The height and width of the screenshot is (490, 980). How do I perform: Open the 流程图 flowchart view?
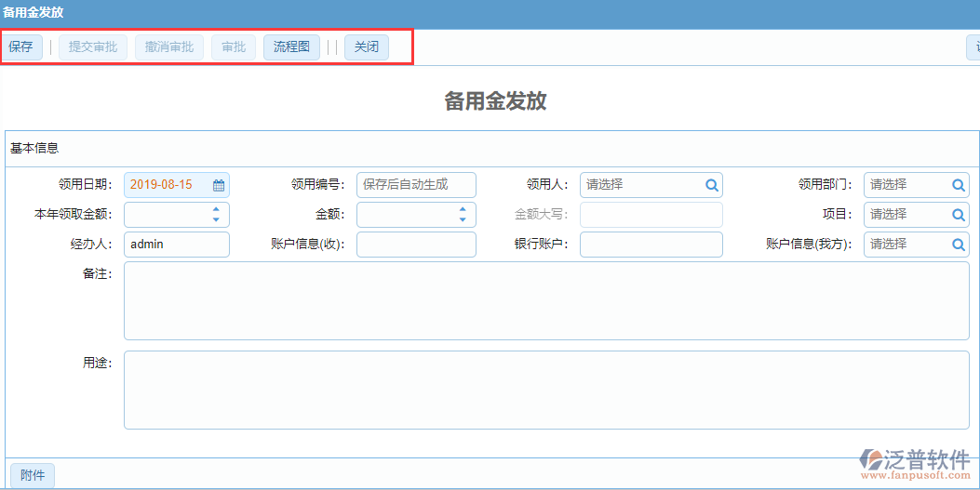(291, 47)
